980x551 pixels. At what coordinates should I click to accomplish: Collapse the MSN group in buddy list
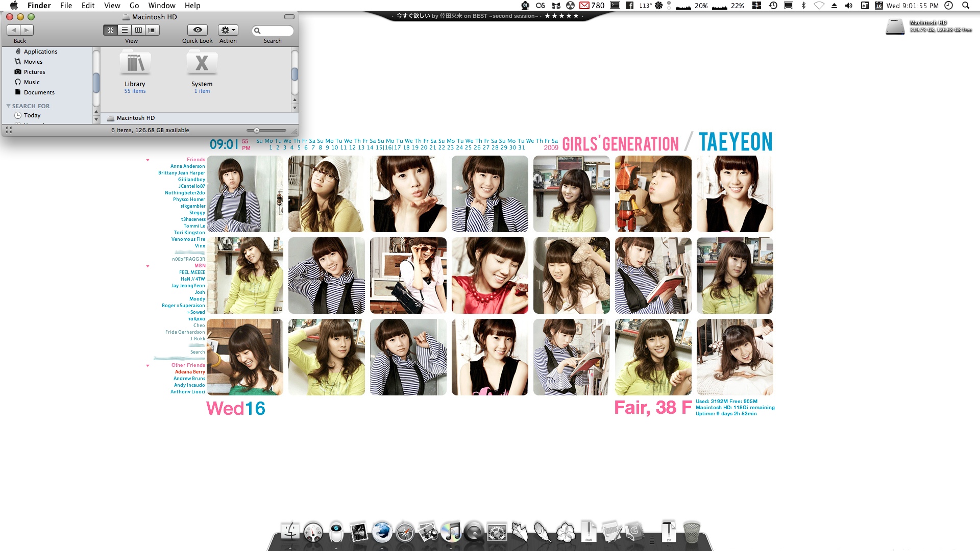pyautogui.click(x=148, y=266)
